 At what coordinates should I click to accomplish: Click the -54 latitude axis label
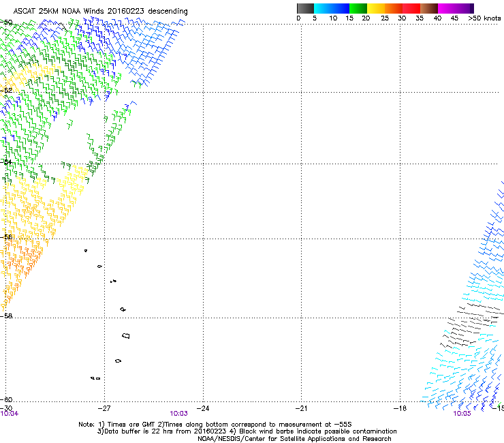click(x=6, y=162)
